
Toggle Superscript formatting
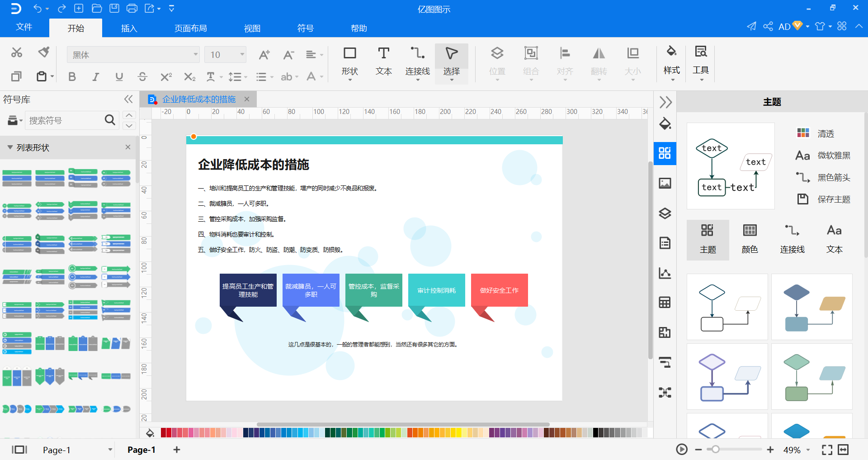point(166,77)
